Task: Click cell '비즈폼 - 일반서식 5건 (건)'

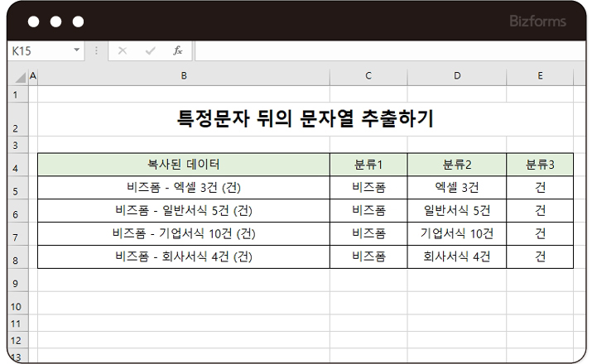Action: click(184, 210)
